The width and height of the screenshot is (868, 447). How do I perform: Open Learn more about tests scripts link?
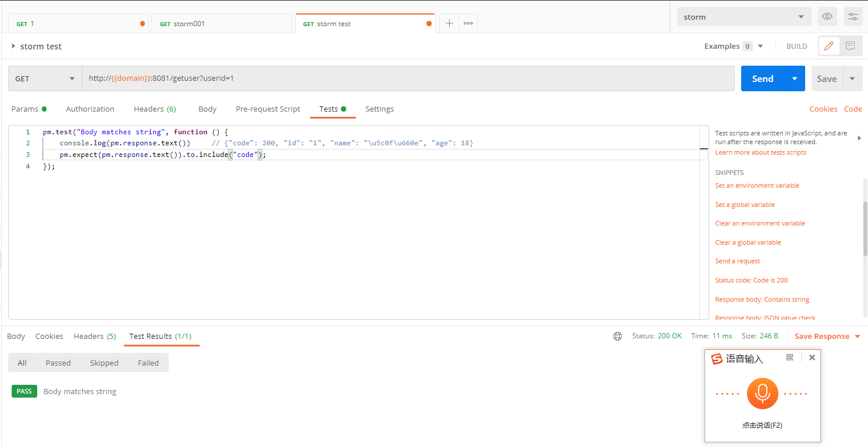point(760,152)
